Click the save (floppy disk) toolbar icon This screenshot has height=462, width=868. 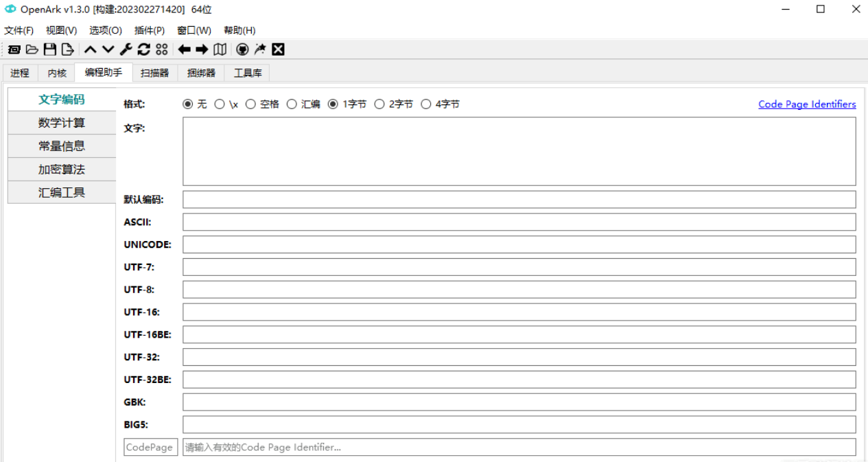(x=49, y=49)
